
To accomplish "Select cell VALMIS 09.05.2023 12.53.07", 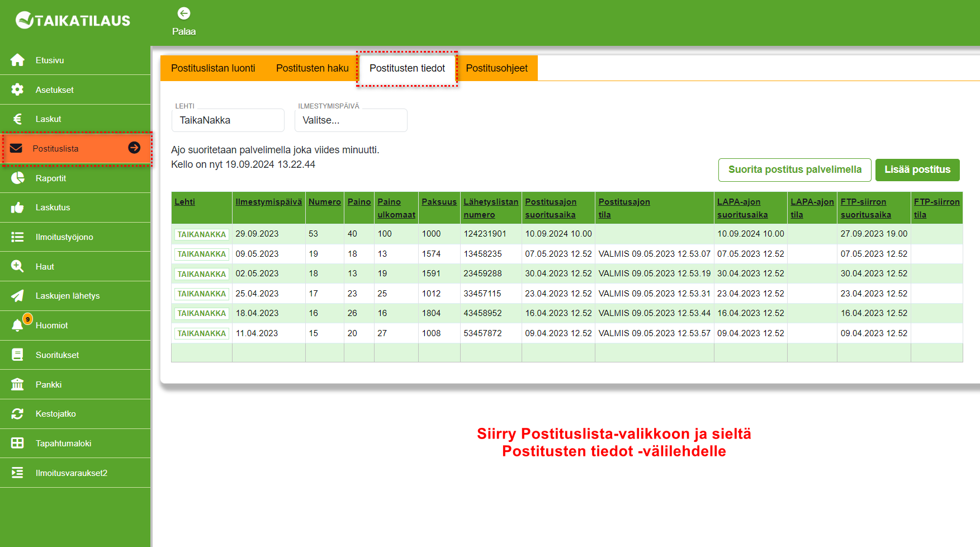I will coord(655,254).
